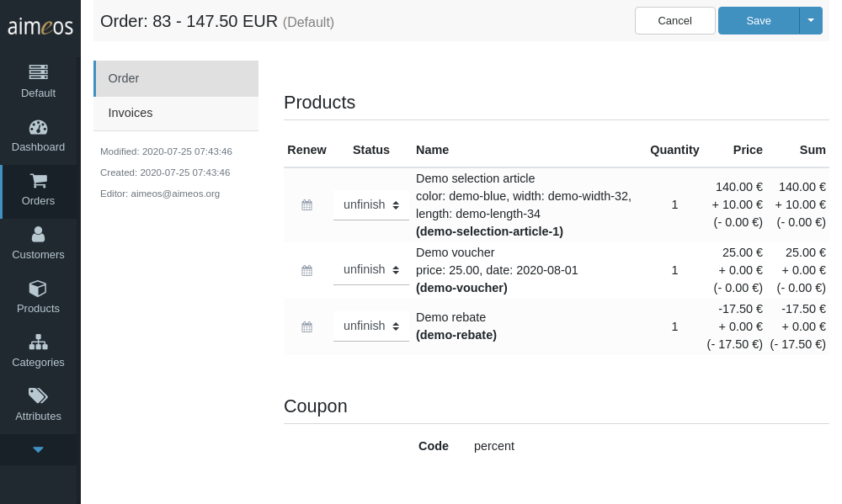The height and width of the screenshot is (504, 842).
Task: Click the Renew column header
Action: coord(306,150)
